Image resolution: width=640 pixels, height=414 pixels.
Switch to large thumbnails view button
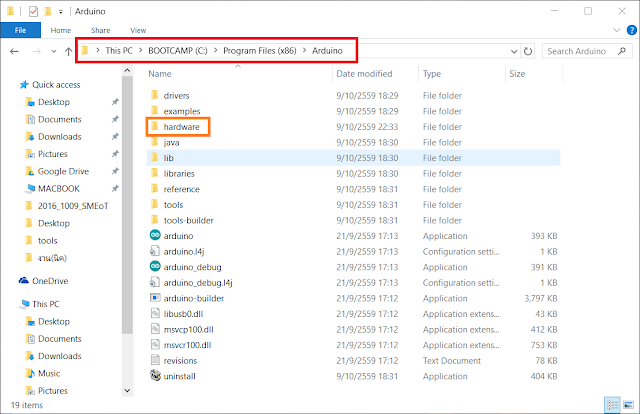point(629,405)
